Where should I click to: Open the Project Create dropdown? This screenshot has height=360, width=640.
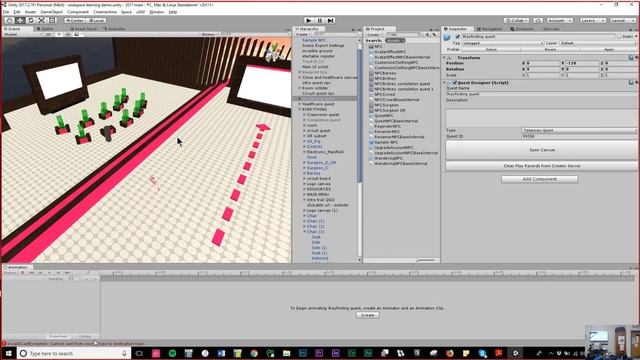(x=373, y=35)
